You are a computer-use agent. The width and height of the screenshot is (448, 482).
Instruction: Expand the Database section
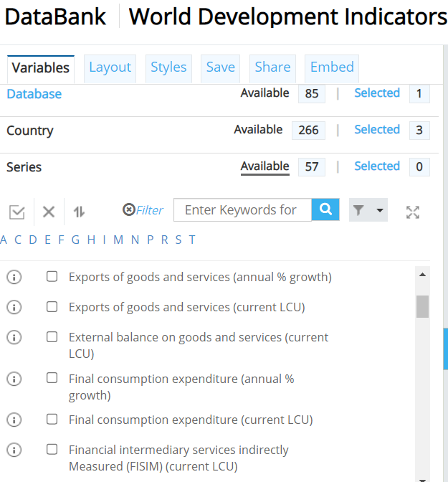coord(34,94)
